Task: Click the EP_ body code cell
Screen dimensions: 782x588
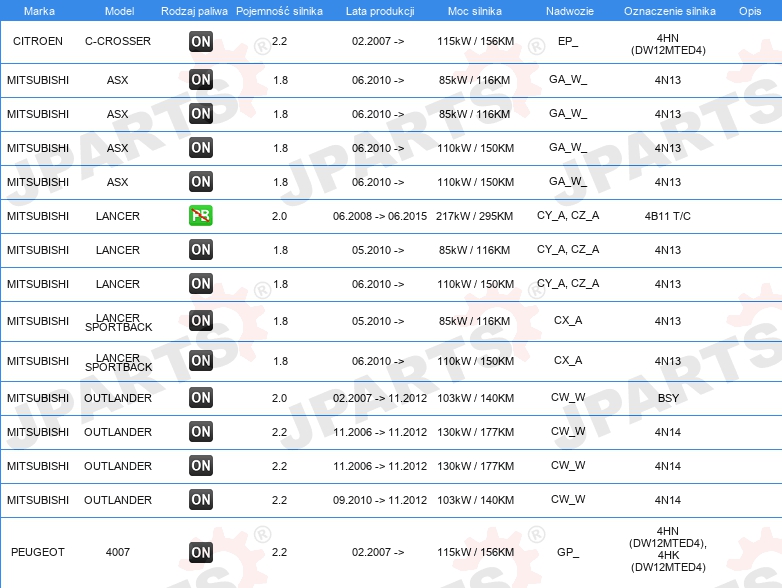Action: click(568, 41)
